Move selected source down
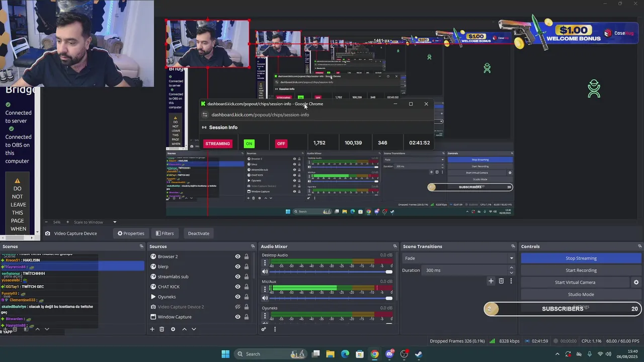Viewport: 644px width, 362px height. pos(194,329)
